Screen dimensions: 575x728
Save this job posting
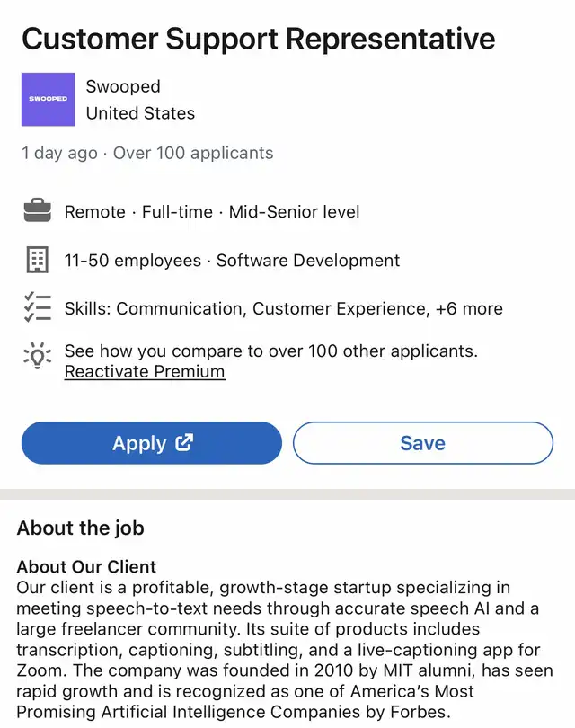pos(422,443)
